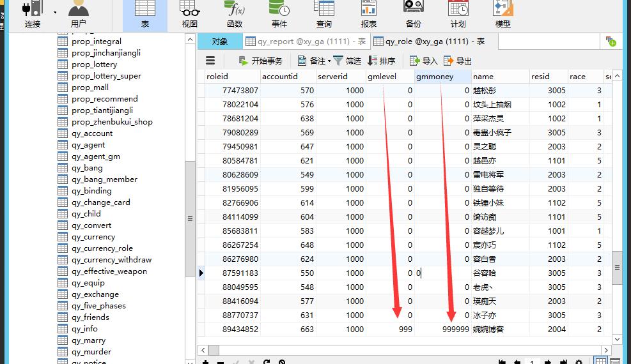Click the horizontal scroll-right arrow
631x364 pixels.
(x=606, y=350)
